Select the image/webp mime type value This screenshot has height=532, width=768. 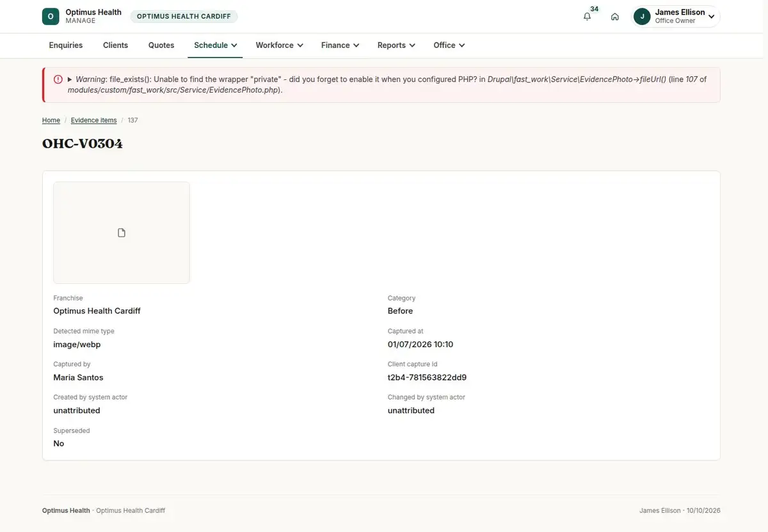coord(77,344)
